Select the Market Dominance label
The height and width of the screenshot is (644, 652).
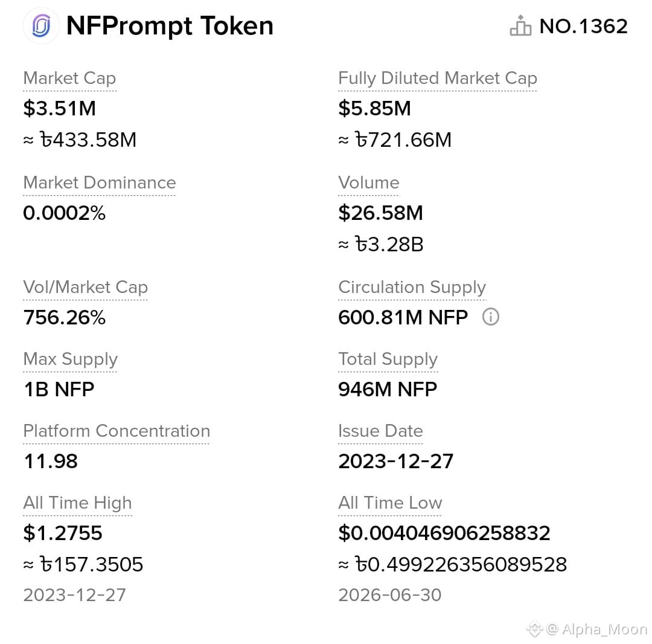[100, 182]
